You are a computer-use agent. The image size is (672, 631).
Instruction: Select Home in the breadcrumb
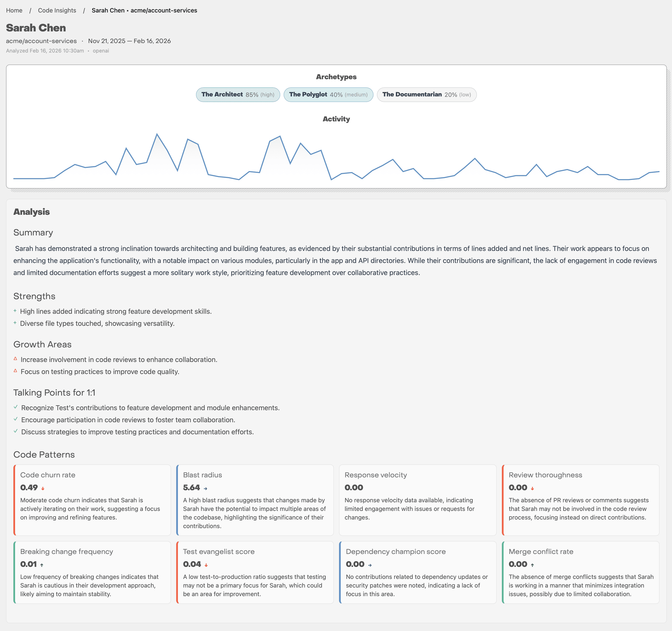click(14, 11)
